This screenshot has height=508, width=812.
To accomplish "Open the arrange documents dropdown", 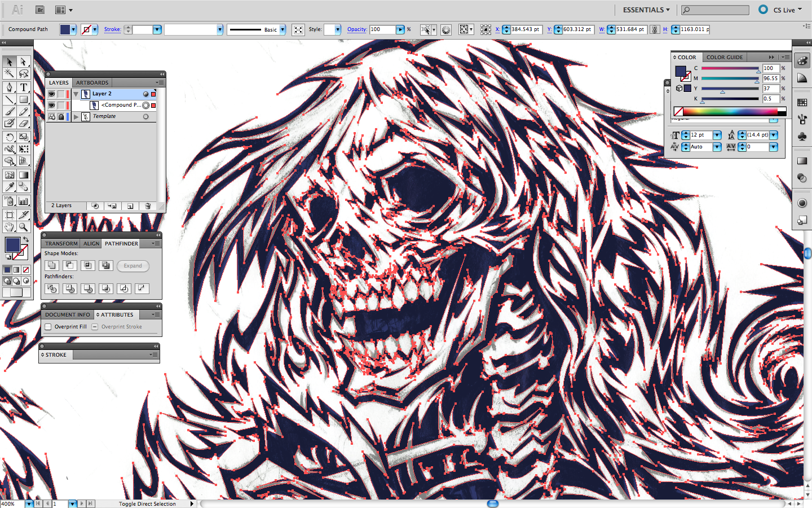I will pos(64,10).
